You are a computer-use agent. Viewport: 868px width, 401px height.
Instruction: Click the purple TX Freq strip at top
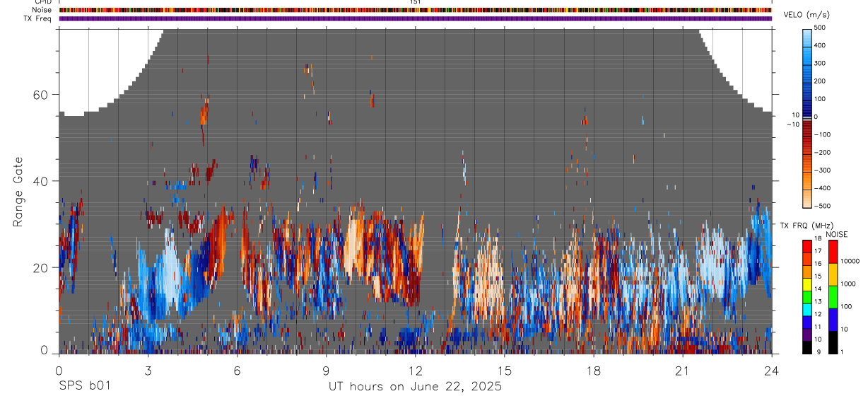coord(415,18)
